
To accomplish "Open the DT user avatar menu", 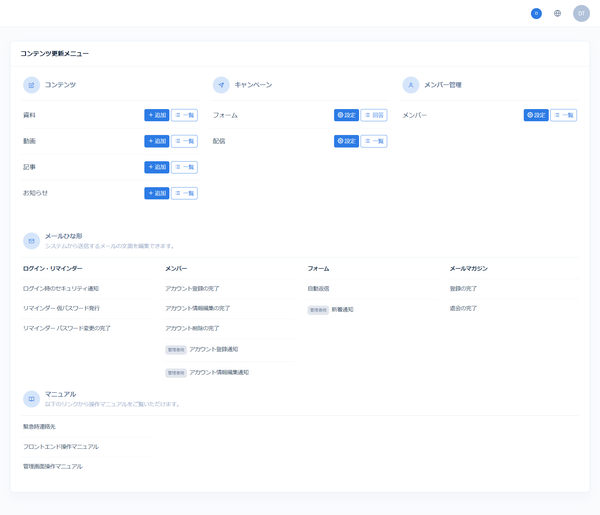I will click(581, 13).
